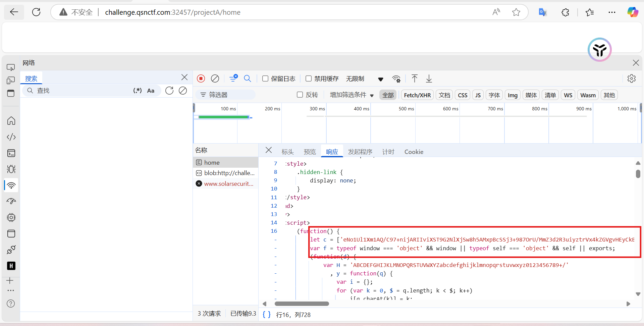Open the HackBar H tool icon
Viewport: 644px width, 326px height.
point(11,266)
